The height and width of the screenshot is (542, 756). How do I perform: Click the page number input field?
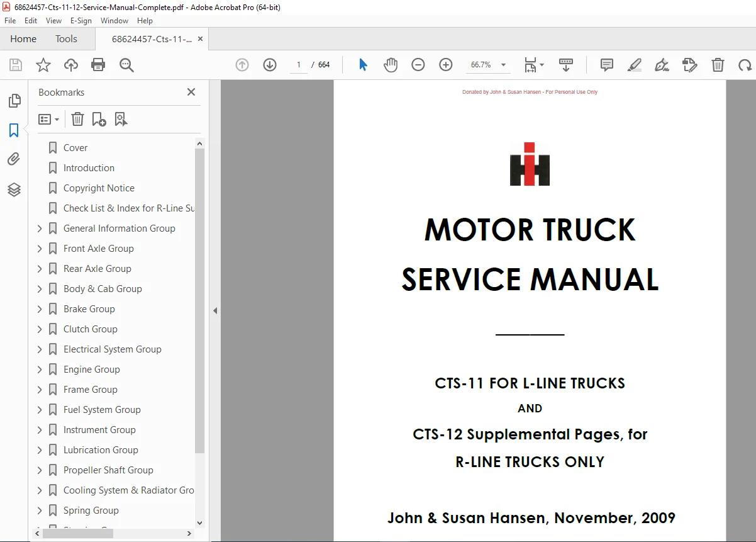(x=298, y=65)
